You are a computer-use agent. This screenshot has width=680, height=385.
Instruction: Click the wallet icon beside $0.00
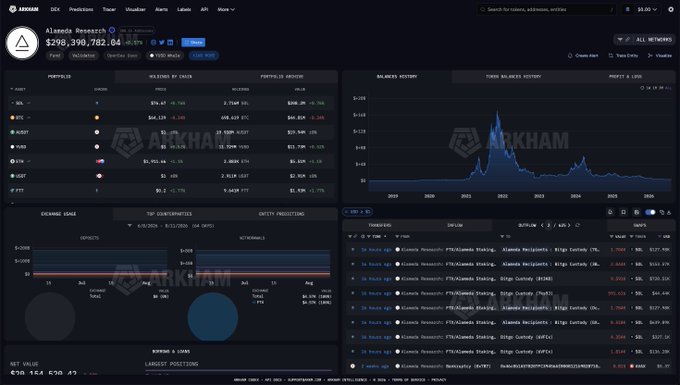(627, 9)
